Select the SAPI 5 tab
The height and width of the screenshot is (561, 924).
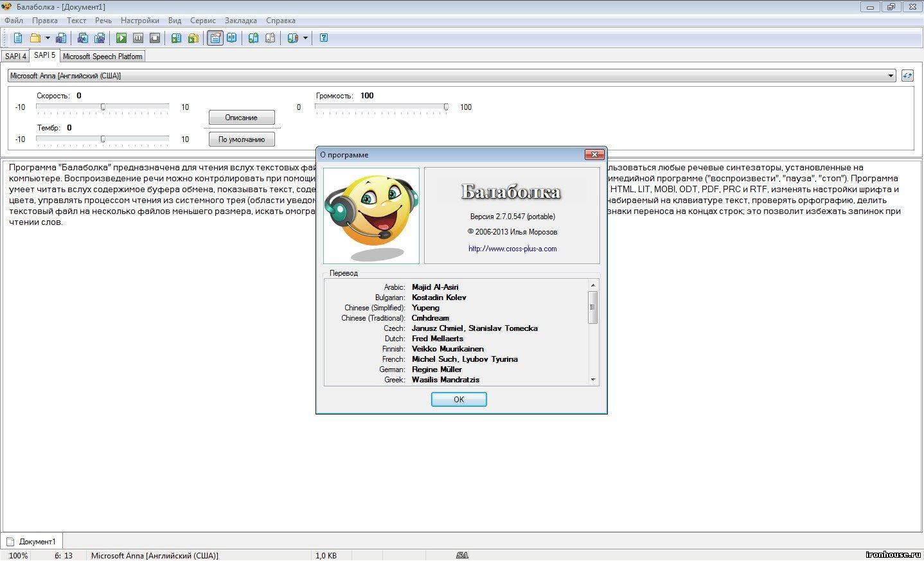[x=44, y=55]
